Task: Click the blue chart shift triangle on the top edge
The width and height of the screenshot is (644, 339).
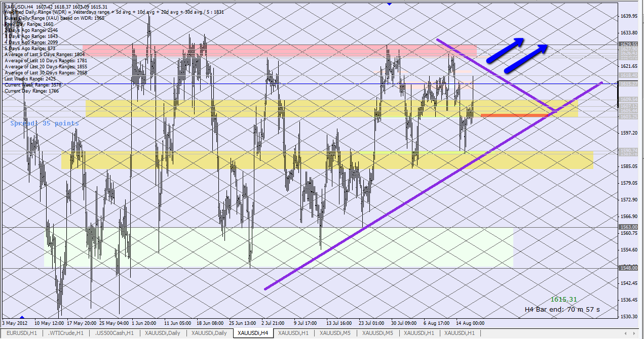Action: pyautogui.click(x=389, y=4)
